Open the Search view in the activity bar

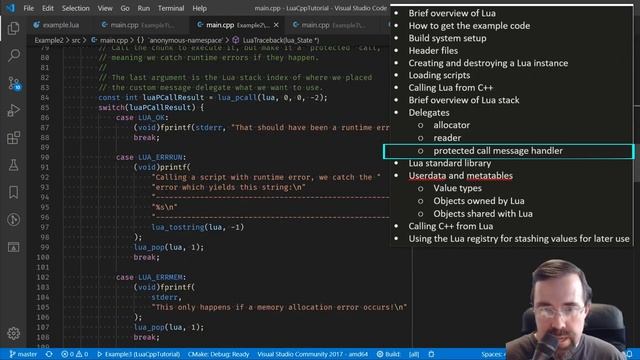pyautogui.click(x=13, y=55)
